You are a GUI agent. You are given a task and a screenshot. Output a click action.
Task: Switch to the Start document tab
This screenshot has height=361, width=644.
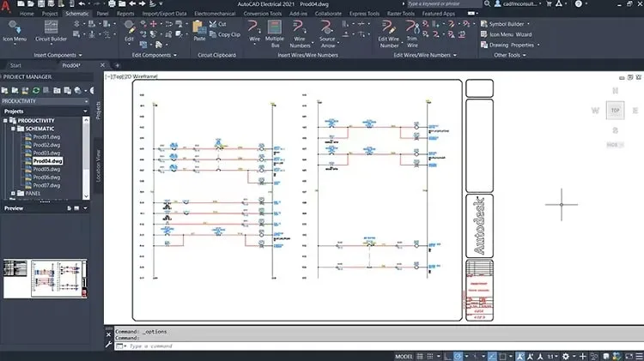pos(15,65)
